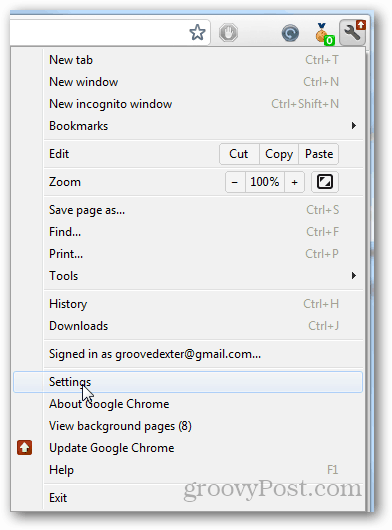Click the red update arrow icon beside Update Google Chrome
The height and width of the screenshot is (530, 392).
pos(25,448)
